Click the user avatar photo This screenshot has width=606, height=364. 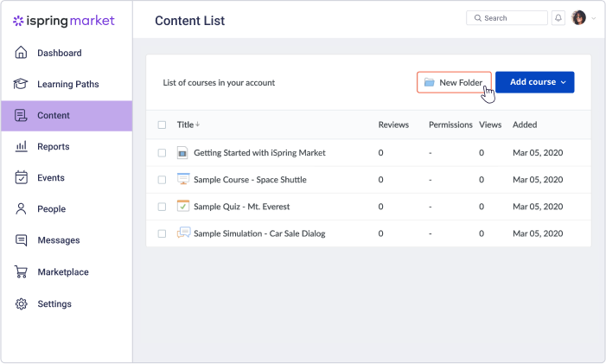pos(578,18)
